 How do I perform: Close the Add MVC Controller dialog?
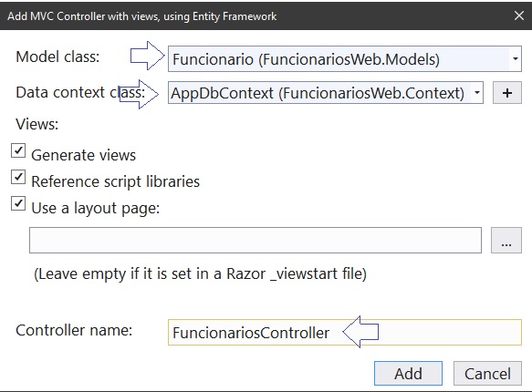point(518,15)
